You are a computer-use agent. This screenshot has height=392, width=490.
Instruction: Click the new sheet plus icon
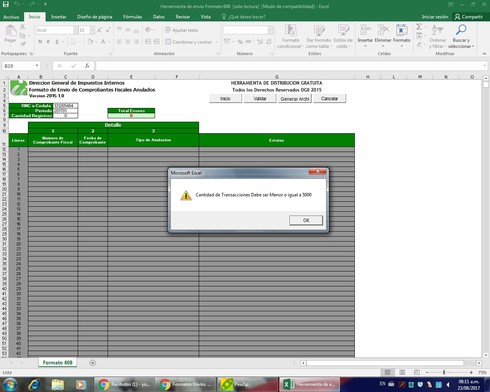[x=93, y=363]
